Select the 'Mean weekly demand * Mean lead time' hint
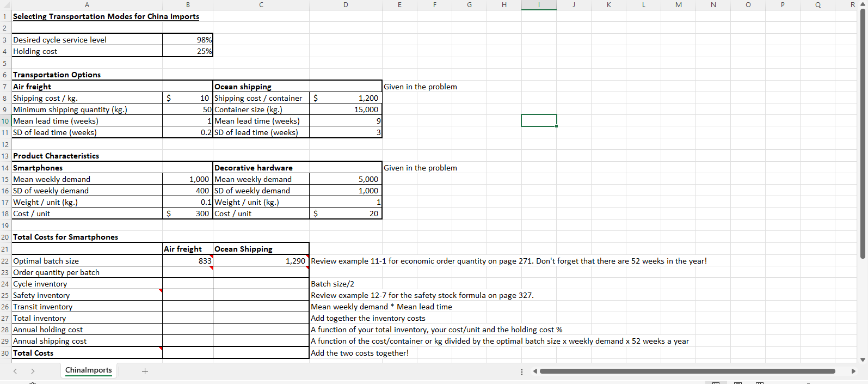This screenshot has width=868, height=384. pos(381,307)
